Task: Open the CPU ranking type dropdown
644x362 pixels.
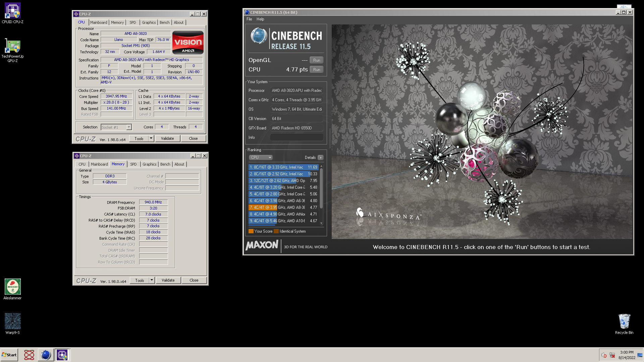Action: click(x=261, y=158)
